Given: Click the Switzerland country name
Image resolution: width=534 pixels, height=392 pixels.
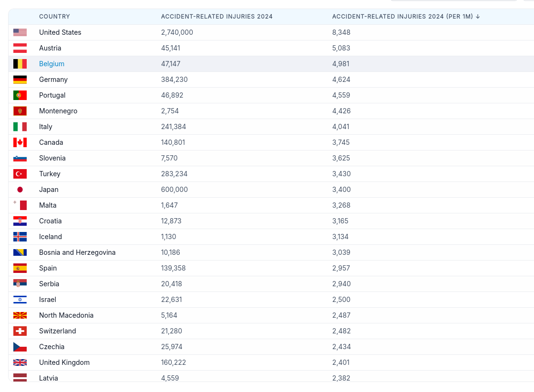Looking at the screenshot, I should pyautogui.click(x=58, y=331).
